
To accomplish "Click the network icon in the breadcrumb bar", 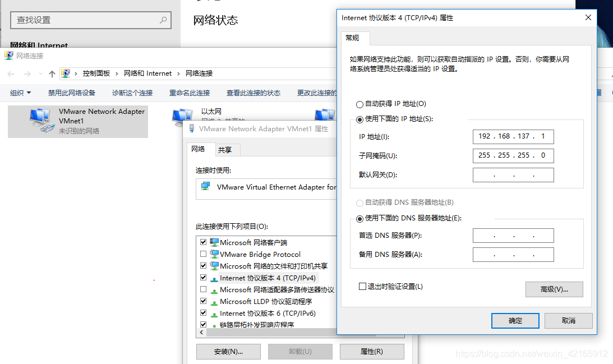I will click(x=66, y=73).
